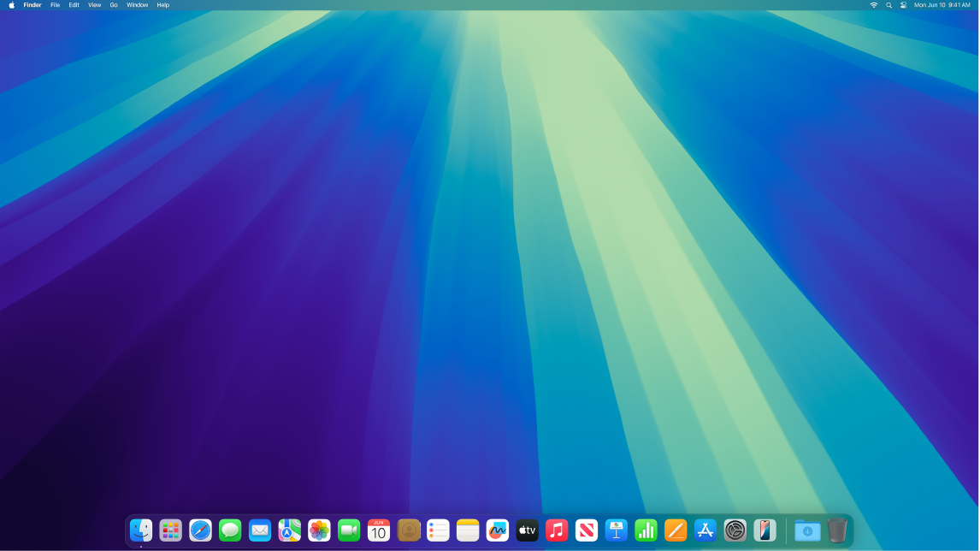Launch the Reminders app

coord(438,530)
